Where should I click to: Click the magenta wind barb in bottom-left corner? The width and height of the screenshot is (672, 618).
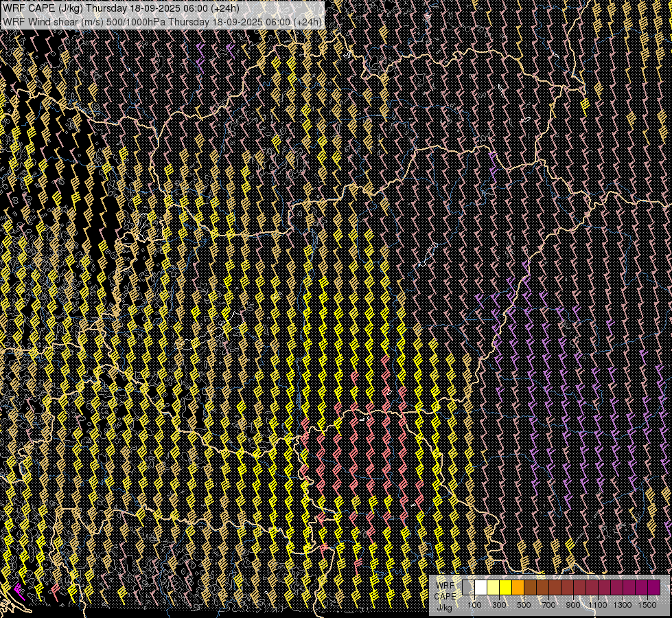click(x=19, y=591)
